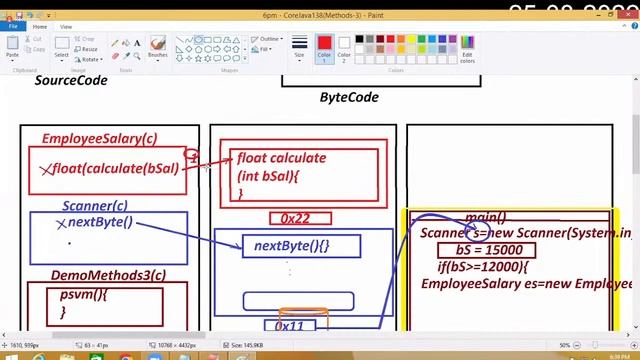
Task: Expand the Shapes gallery more arrow
Action: tap(245, 59)
